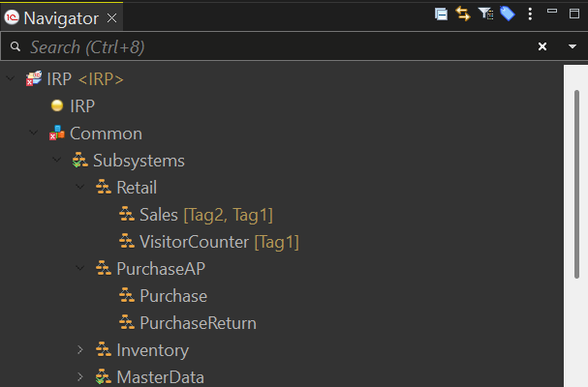The height and width of the screenshot is (387, 588).
Task: Toggle Link with Editor arrows icon
Action: coord(463,15)
